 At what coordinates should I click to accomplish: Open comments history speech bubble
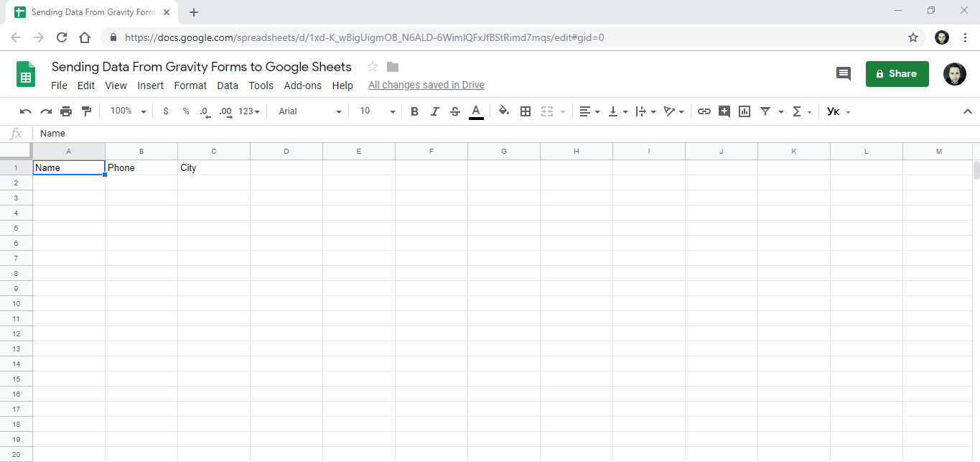tap(844, 73)
